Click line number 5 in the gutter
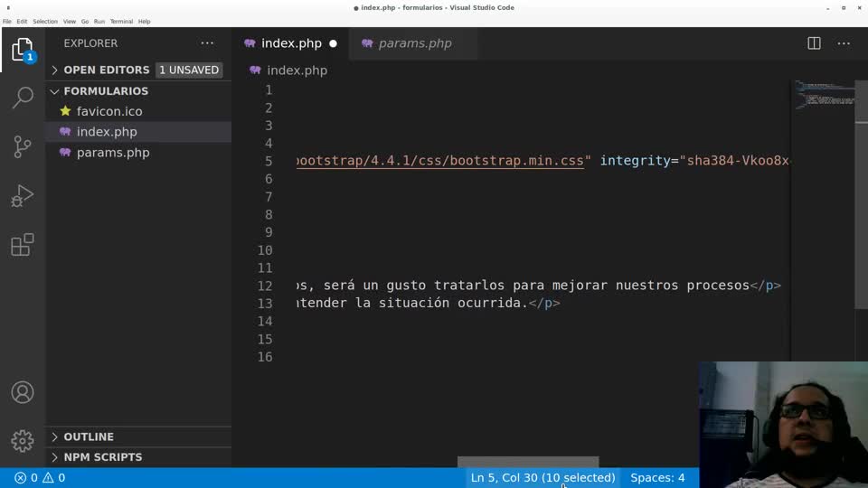868x488 pixels. coord(269,161)
